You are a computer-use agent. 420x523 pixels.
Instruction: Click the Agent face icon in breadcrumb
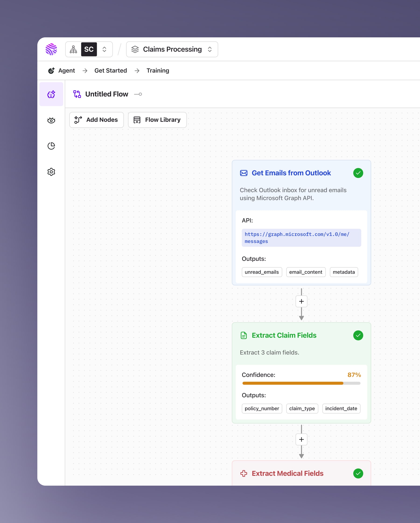pos(51,71)
